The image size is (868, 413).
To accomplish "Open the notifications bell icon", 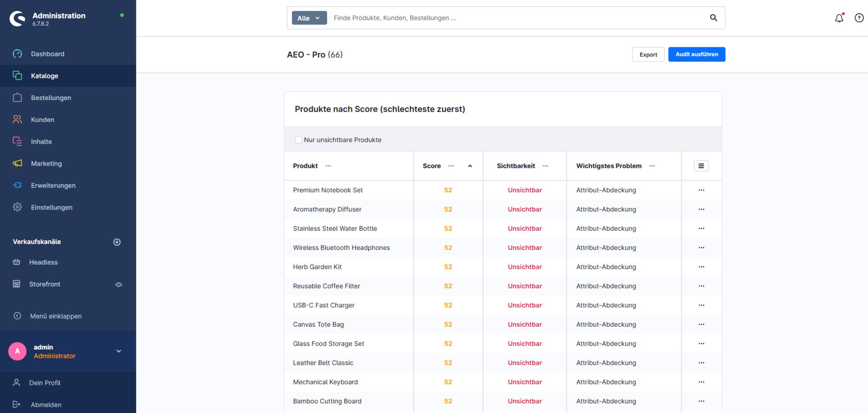I will pos(839,18).
